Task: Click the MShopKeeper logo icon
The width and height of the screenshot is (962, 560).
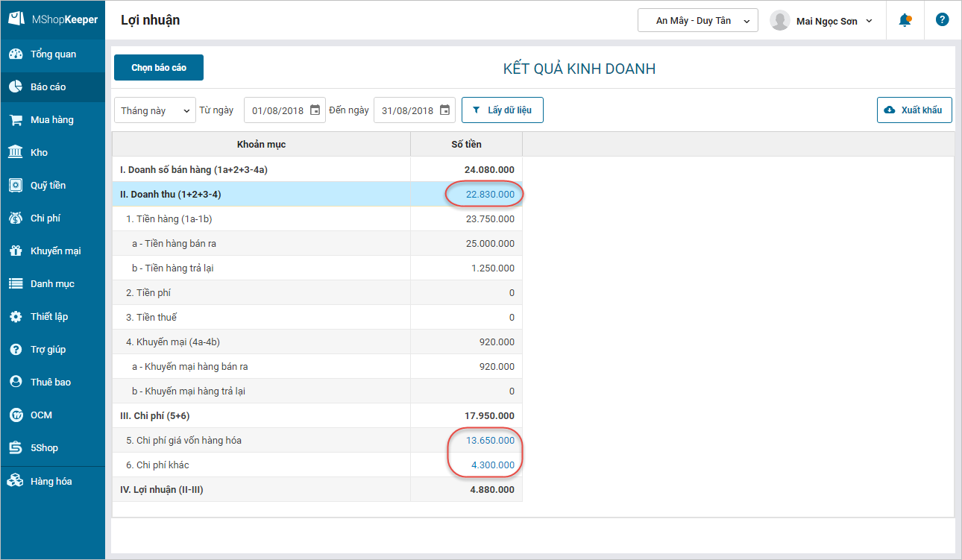Action: pyautogui.click(x=16, y=20)
